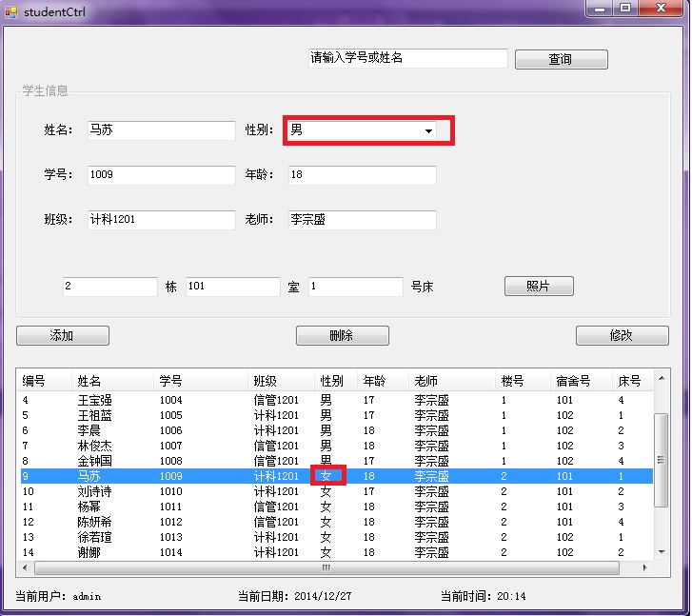Click the 当前日期 2014/12/27 status text
692x616 pixels.
pos(295,597)
